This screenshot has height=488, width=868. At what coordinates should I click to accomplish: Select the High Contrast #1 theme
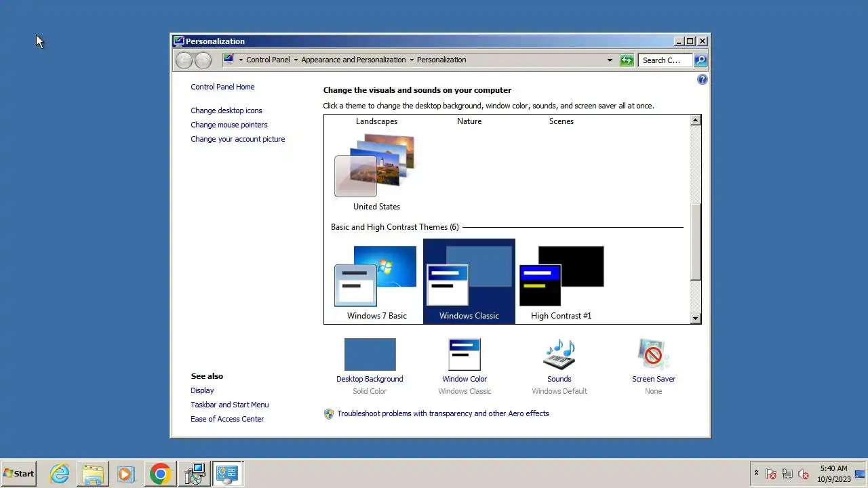tap(561, 281)
